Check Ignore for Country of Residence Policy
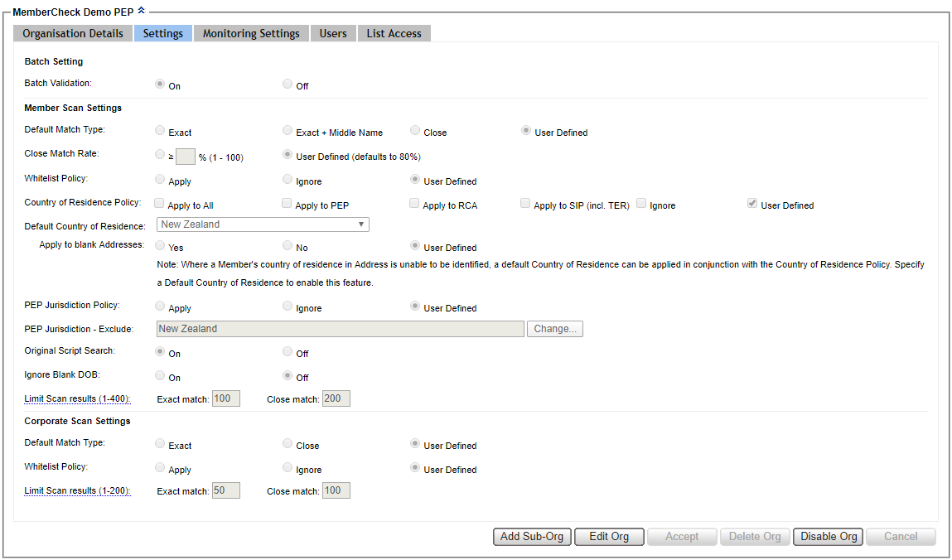This screenshot has width=952, height=560. [x=641, y=203]
